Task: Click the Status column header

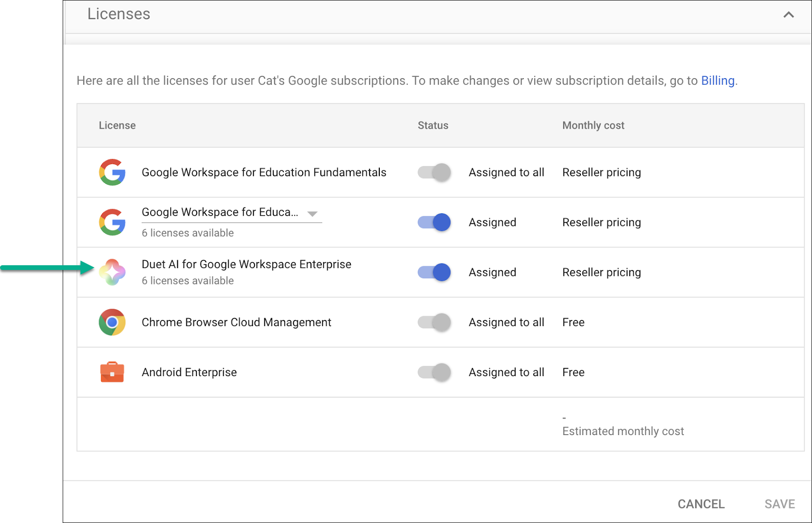Action: tap(433, 125)
